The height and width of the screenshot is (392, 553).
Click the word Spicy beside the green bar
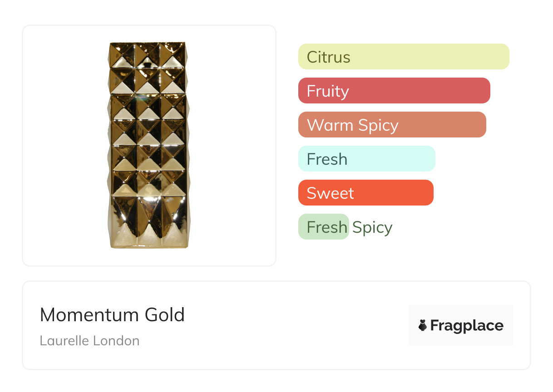(372, 227)
